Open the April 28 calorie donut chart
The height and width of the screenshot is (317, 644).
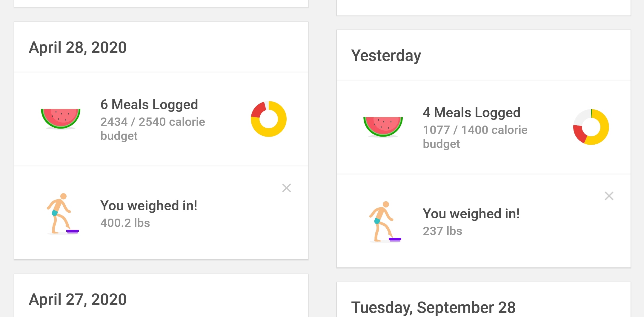(x=269, y=119)
